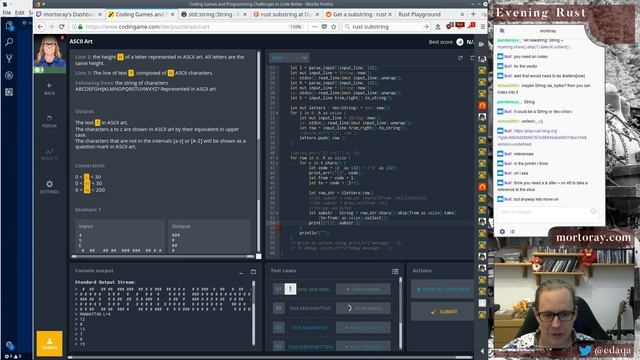Open a new browser tab
Screen dimensions: 640x360
(x=473, y=14)
